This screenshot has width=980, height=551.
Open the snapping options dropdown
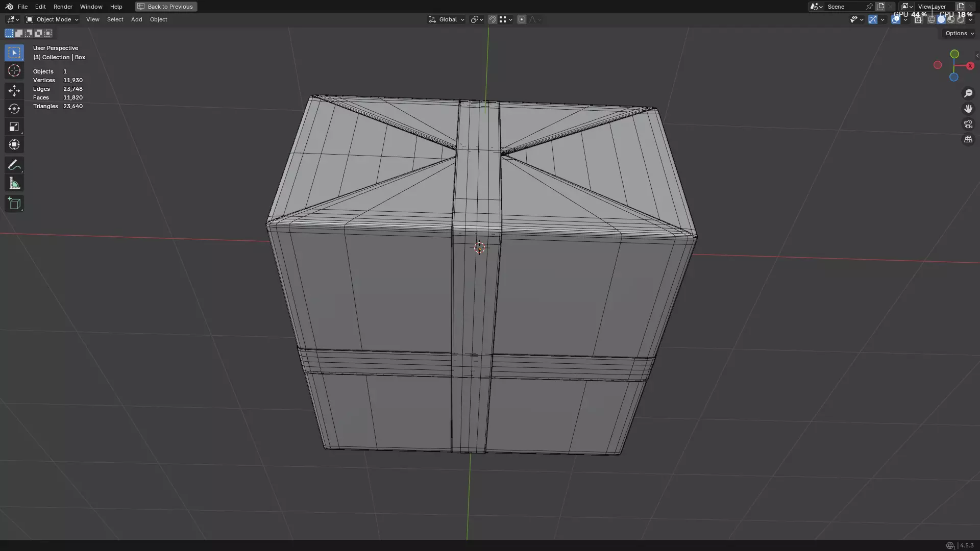[x=506, y=19]
